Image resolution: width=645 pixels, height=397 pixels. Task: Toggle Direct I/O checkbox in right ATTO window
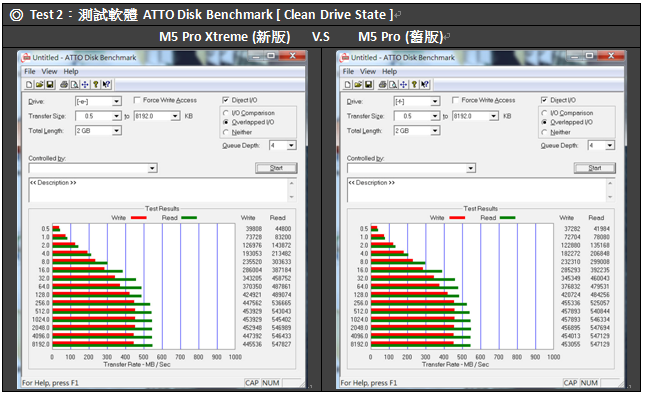pos(544,100)
